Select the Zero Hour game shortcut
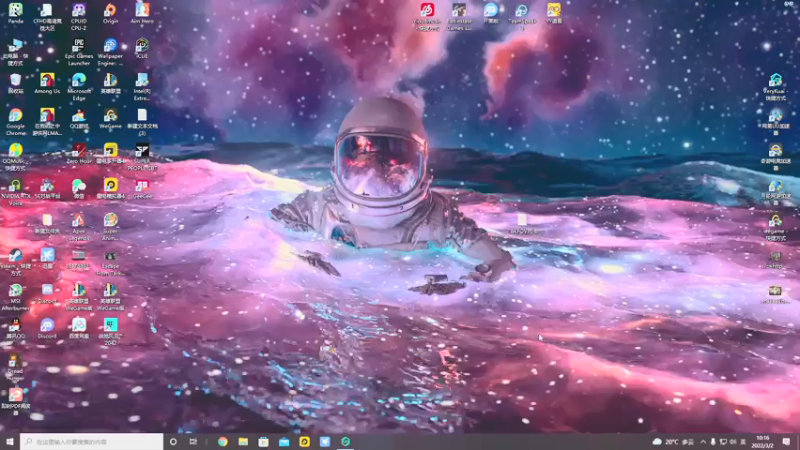Viewport: 800px width, 450px height. [x=79, y=153]
